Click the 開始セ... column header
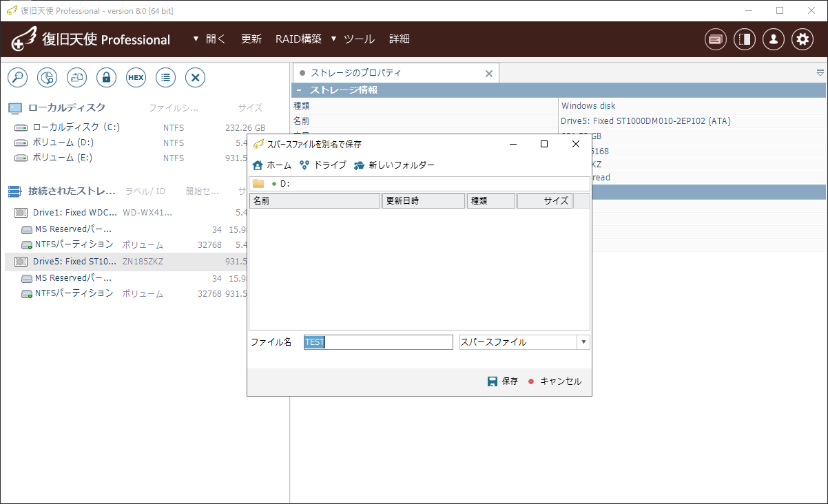The height and width of the screenshot is (504, 828). click(203, 191)
